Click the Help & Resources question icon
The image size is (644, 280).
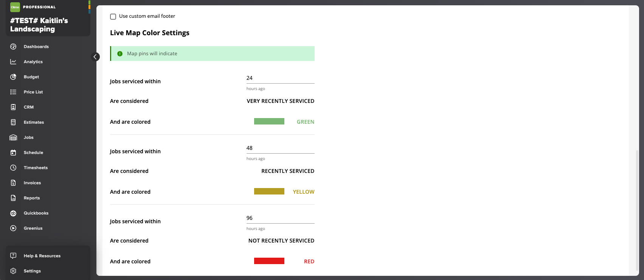click(13, 256)
